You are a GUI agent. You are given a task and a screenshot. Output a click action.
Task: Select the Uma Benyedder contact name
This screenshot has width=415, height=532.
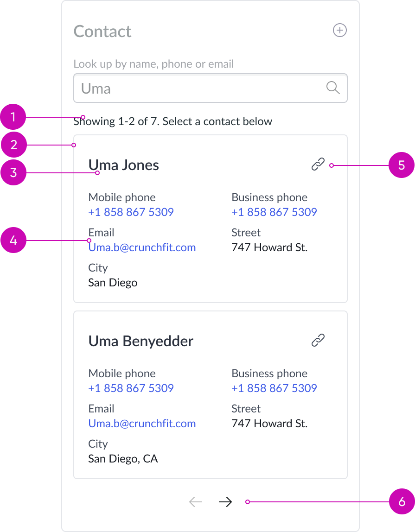(x=140, y=342)
